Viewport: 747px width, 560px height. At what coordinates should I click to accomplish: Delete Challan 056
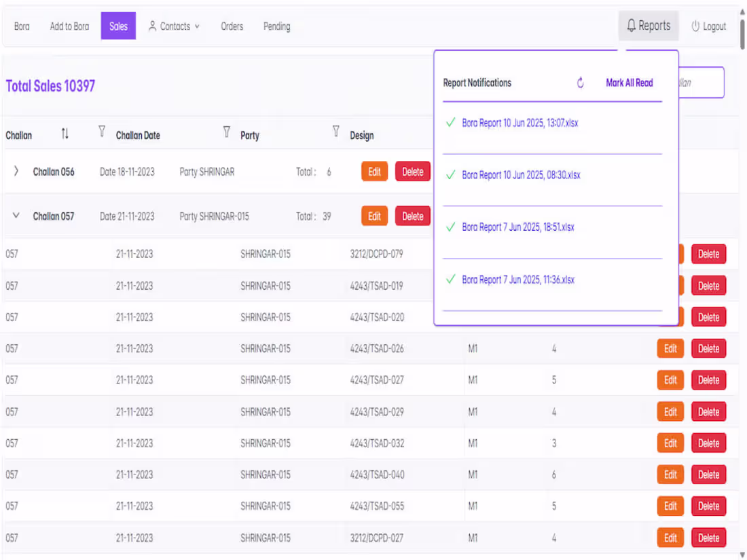412,171
